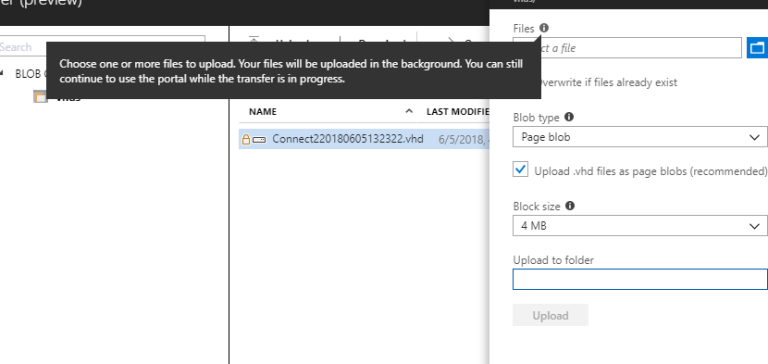Open the blue browse-for-files folder icon

(757, 48)
